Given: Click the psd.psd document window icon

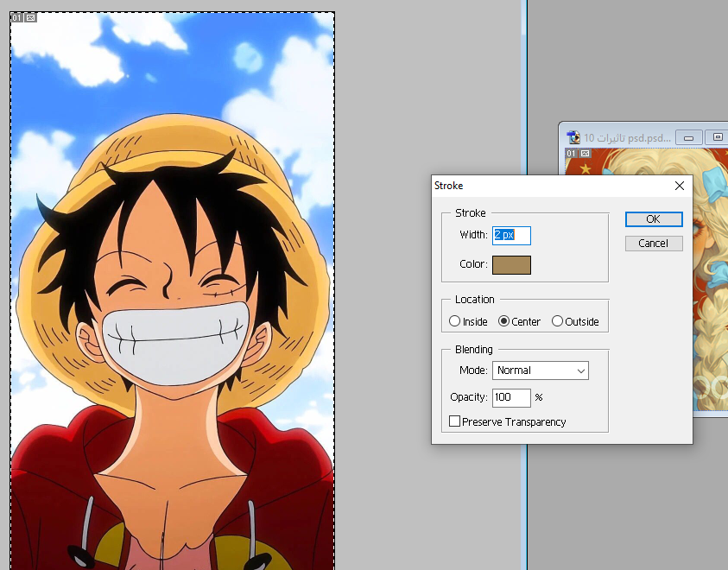Looking at the screenshot, I should pyautogui.click(x=574, y=137).
